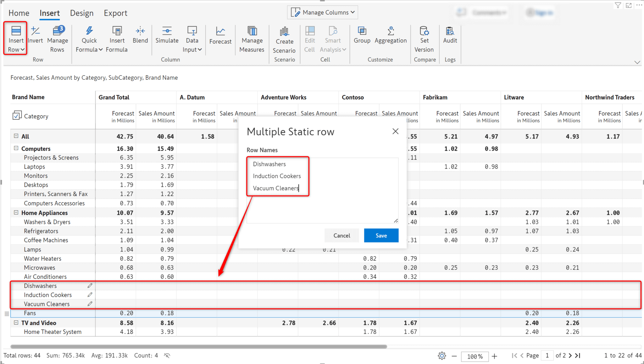Viewport: 644px width, 364px height.
Task: Open the Export menu
Action: coord(115,13)
